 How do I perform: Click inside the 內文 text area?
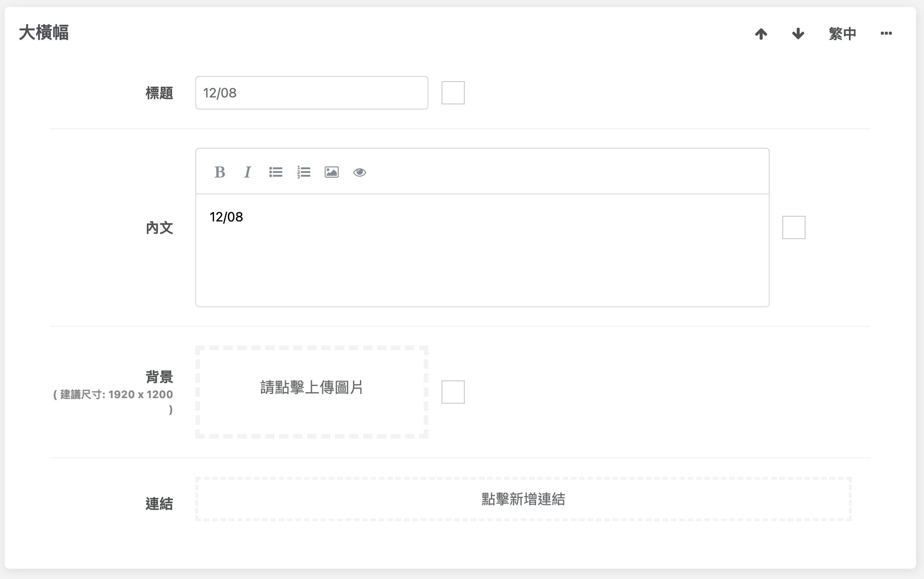(482, 250)
